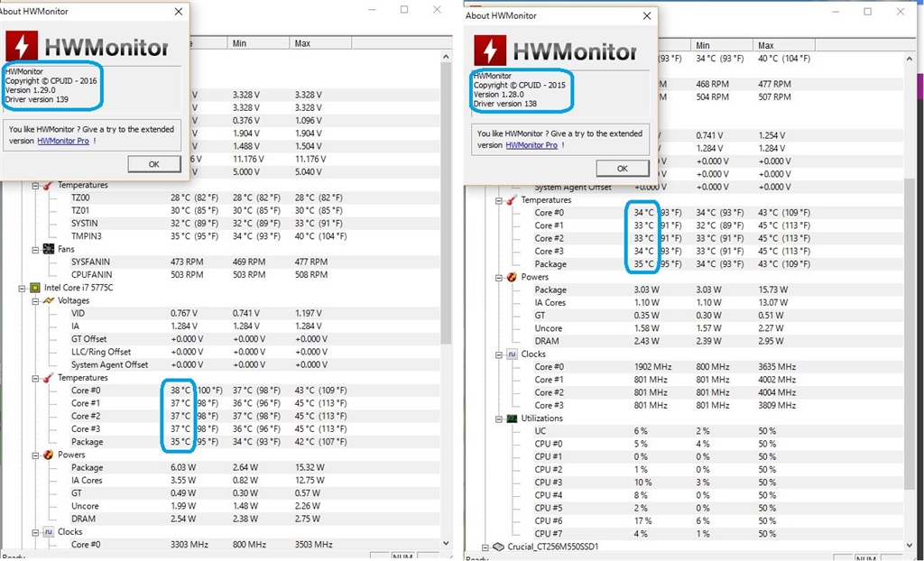The image size is (924, 561).
Task: Collapse the Fans node in left window
Action: [x=35, y=250]
